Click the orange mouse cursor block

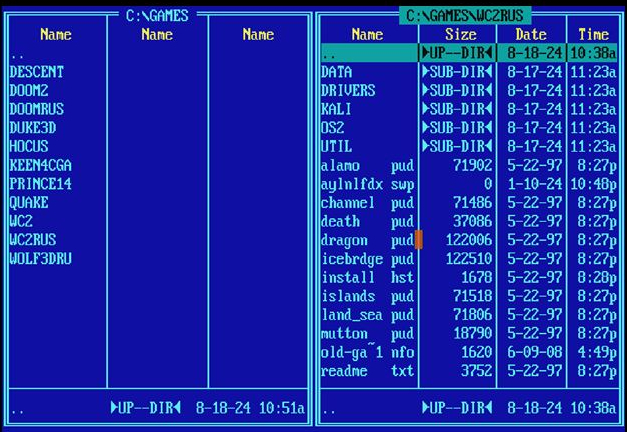(x=419, y=240)
